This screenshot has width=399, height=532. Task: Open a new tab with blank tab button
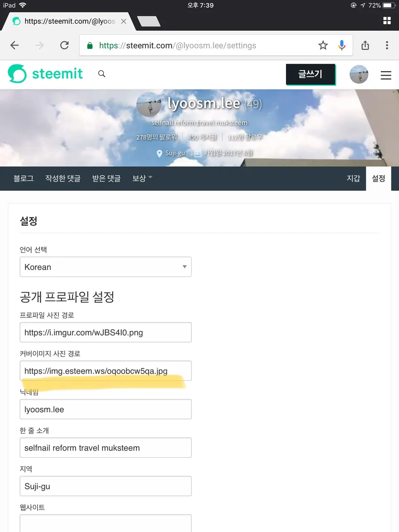tap(149, 21)
